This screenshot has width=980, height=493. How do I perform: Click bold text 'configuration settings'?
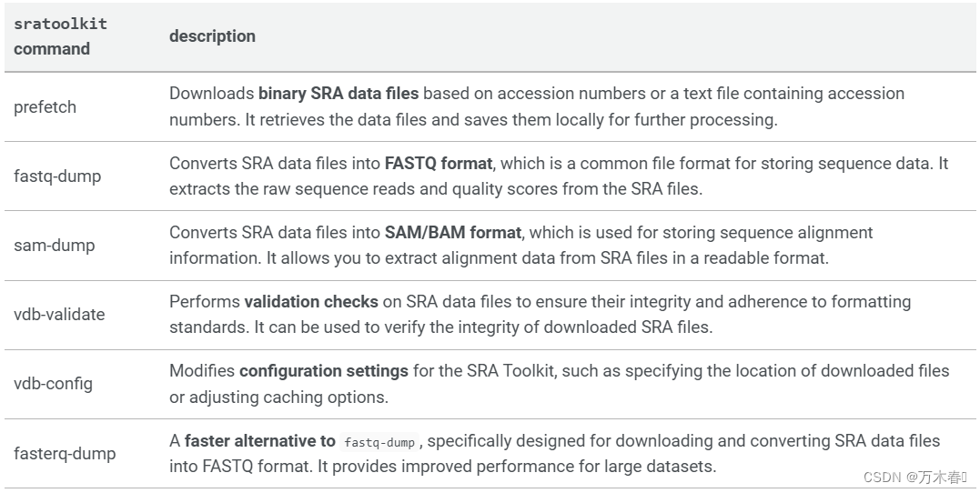coord(324,371)
